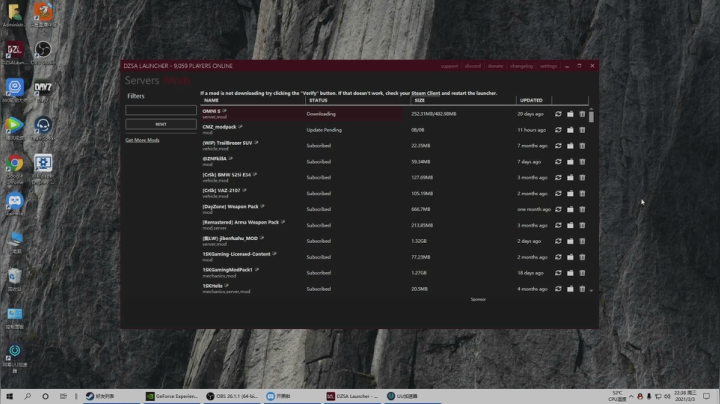Open the discord link
This screenshot has height=404, width=720.
(x=472, y=66)
